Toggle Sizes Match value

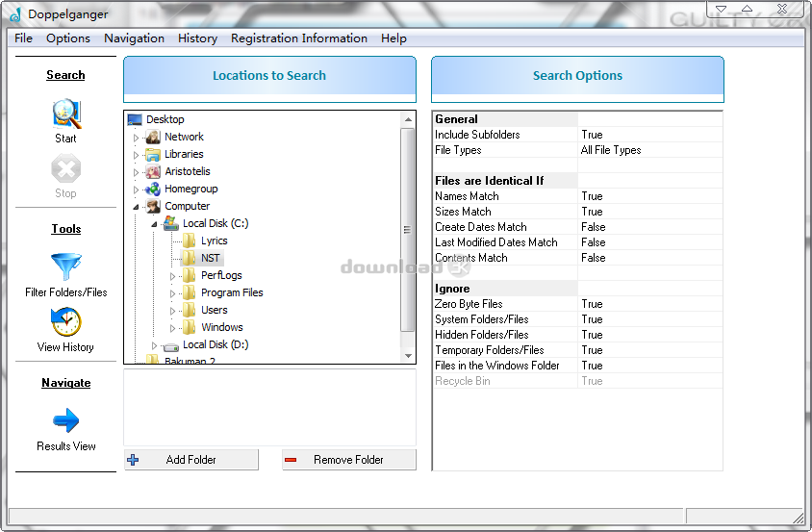point(650,212)
